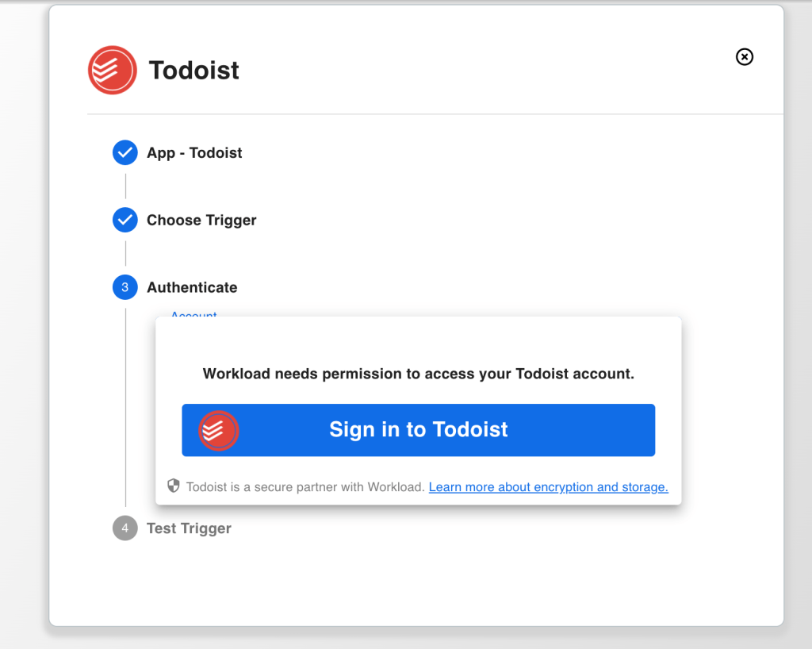Open Learn more about encryption and storage
The width and height of the screenshot is (812, 649).
[548, 487]
